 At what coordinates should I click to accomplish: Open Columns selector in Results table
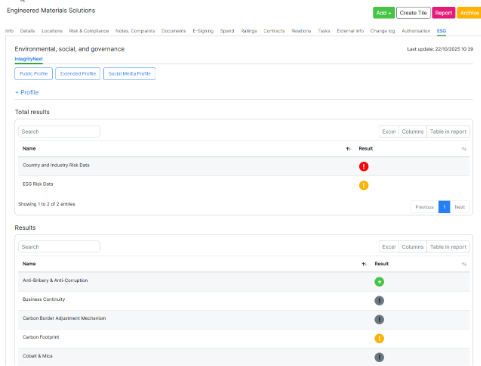coord(412,247)
